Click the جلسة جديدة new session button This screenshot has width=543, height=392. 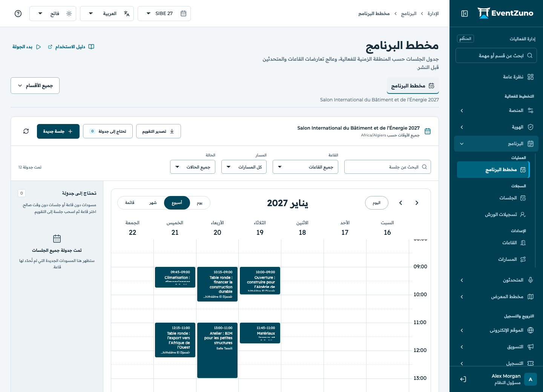(x=58, y=131)
